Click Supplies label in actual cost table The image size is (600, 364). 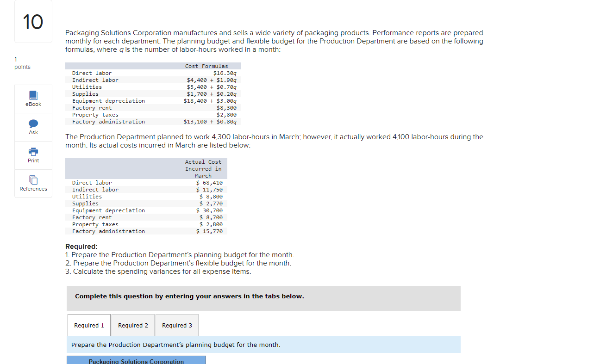(x=85, y=204)
